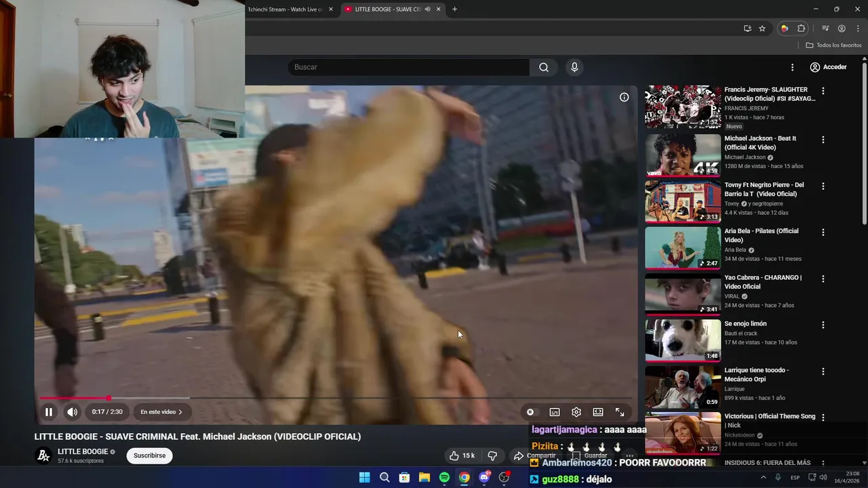Open the Chrome extensions puzzle icon
The width and height of the screenshot is (868, 488).
click(x=802, y=28)
